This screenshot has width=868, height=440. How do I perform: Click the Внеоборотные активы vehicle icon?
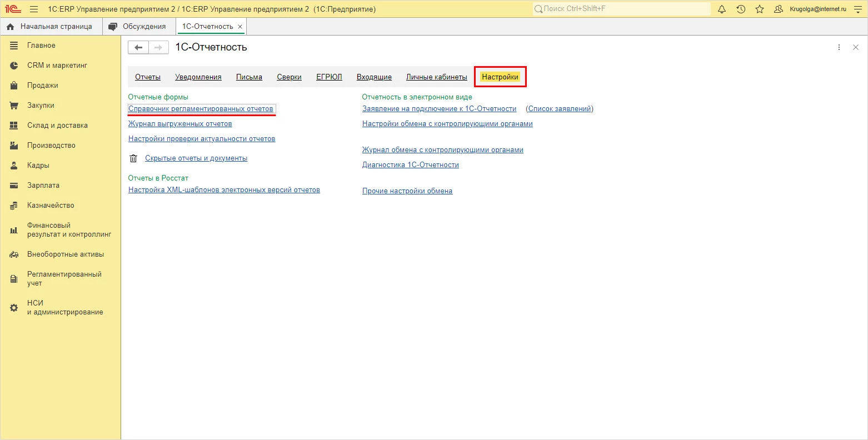pyautogui.click(x=14, y=254)
